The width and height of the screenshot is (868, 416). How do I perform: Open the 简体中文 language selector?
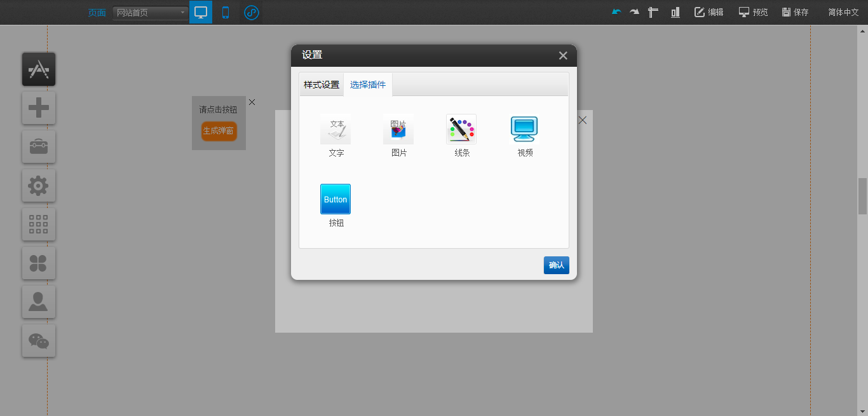click(843, 12)
